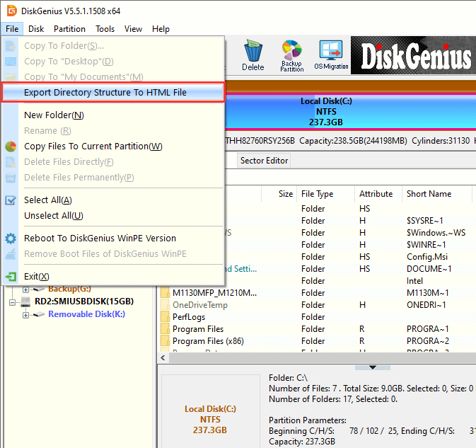Image resolution: width=476 pixels, height=448 pixels.
Task: Expand the Backup(G:) partition node
Action: coord(26,289)
